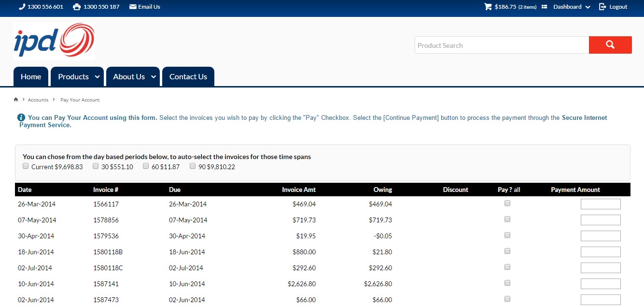This screenshot has width=644, height=307.
Task: Open the Contact Us tab
Action: click(188, 77)
